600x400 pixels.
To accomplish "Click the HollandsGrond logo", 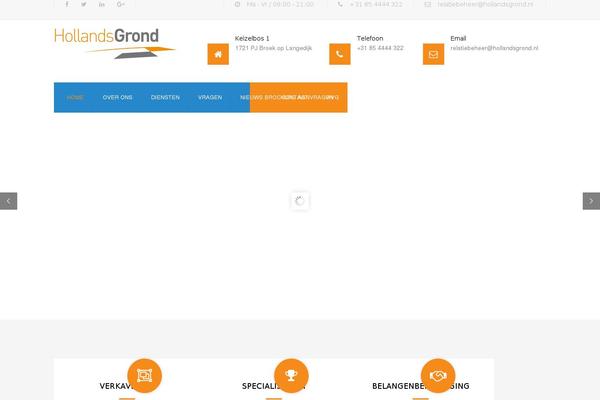I will click(x=114, y=43).
